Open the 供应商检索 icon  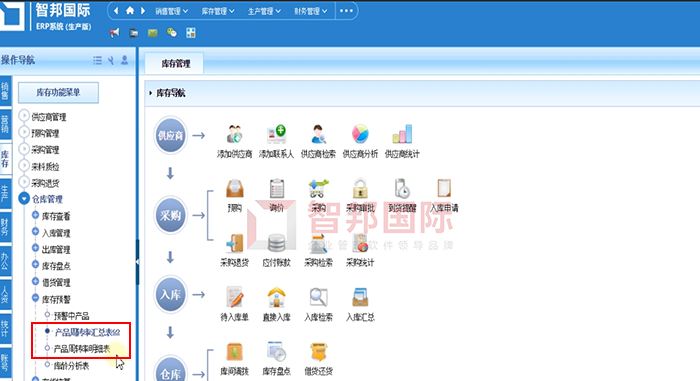tap(318, 134)
